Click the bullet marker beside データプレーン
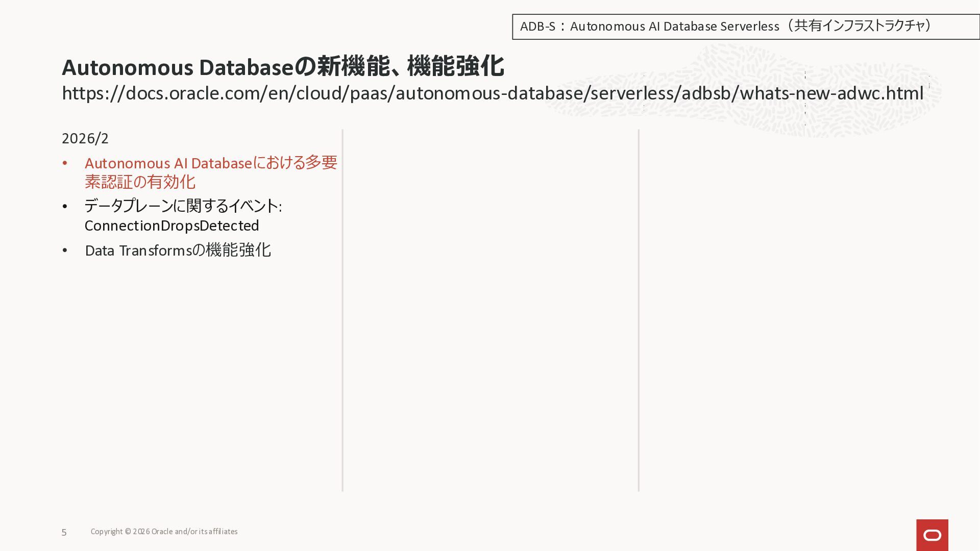980x551 pixels. [x=65, y=207]
